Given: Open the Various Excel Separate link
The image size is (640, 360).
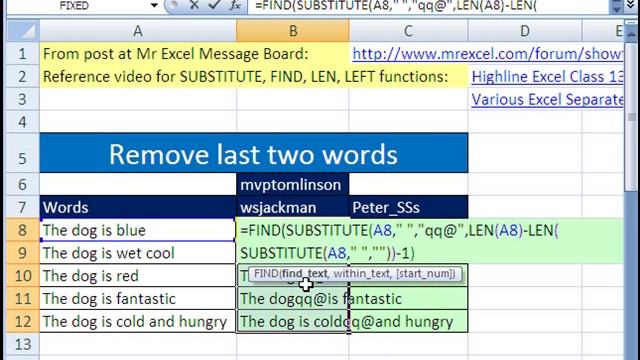Looking at the screenshot, I should click(x=547, y=100).
